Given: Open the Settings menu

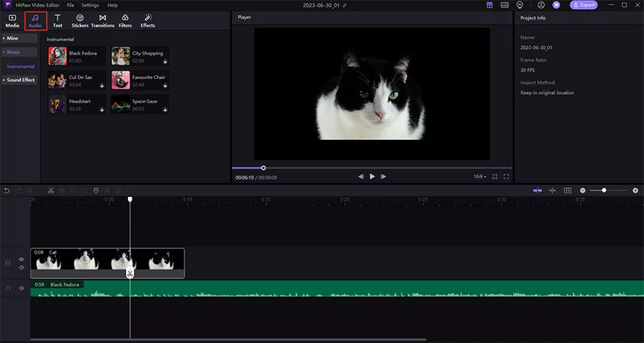Looking at the screenshot, I should (x=90, y=5).
